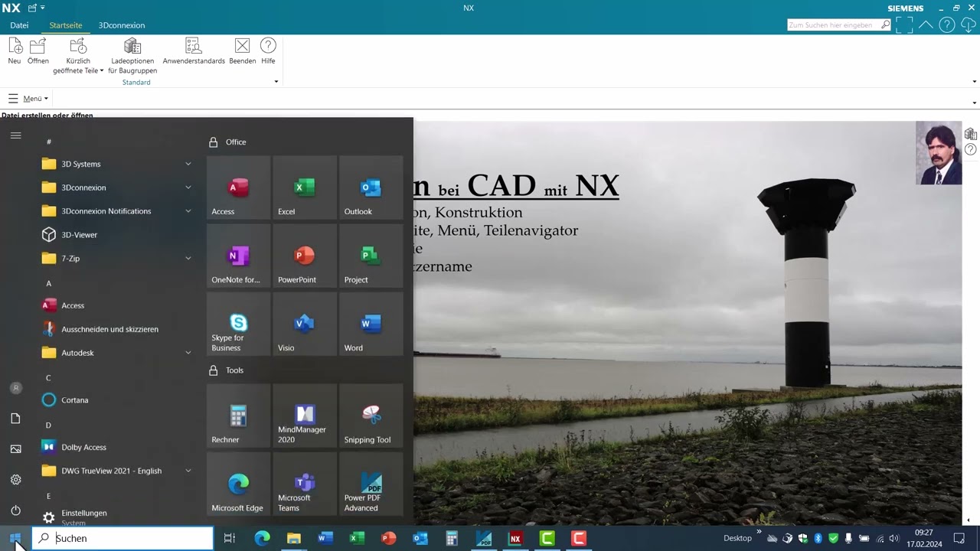The image size is (980, 551).
Task: Open Einstellungen from the app list
Action: (x=117, y=517)
